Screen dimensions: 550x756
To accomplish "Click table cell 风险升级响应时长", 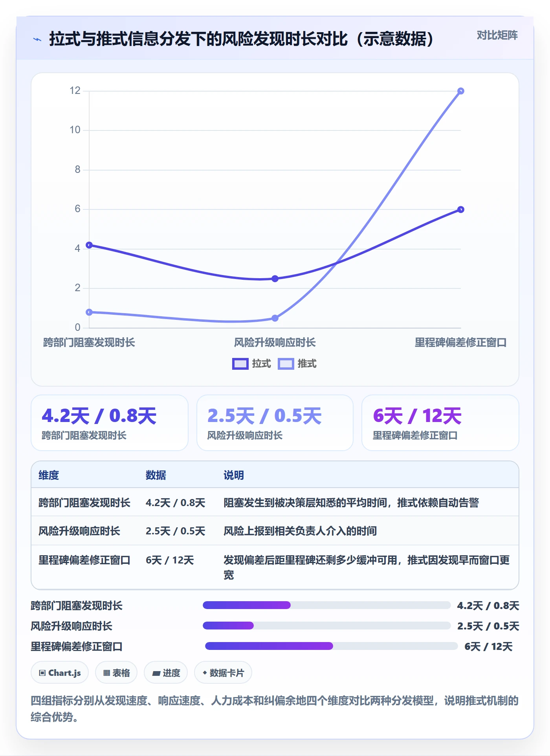I will [79, 531].
